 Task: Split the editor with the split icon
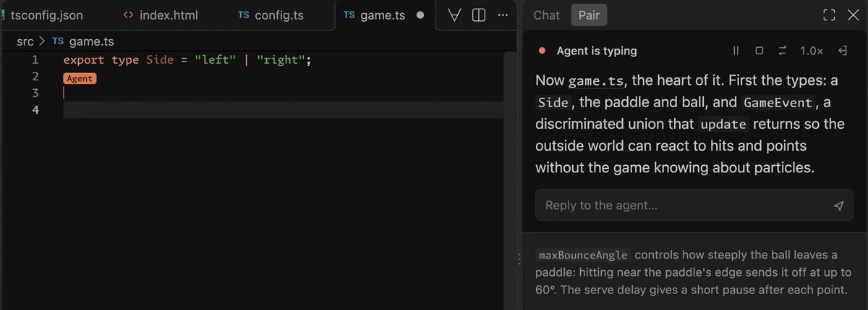(x=478, y=15)
